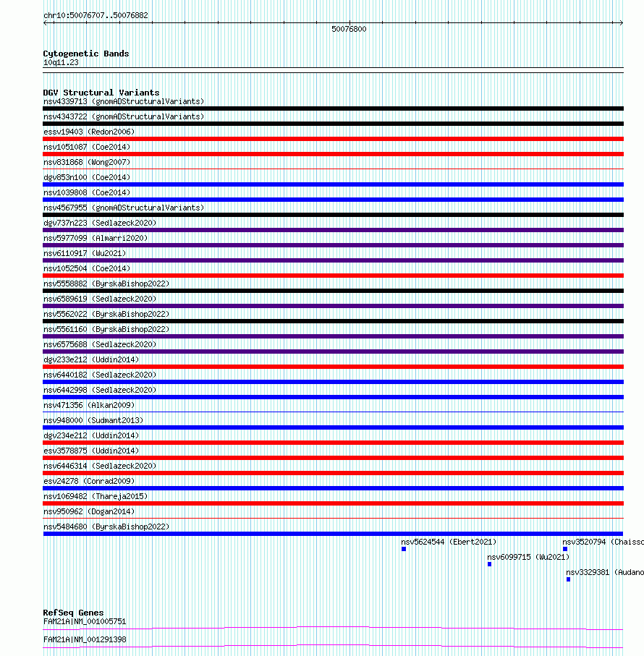Screen dimensions: 644x656
Task: Open nsv6589619 (Sedlazeck2020) label
Action: click(100, 299)
